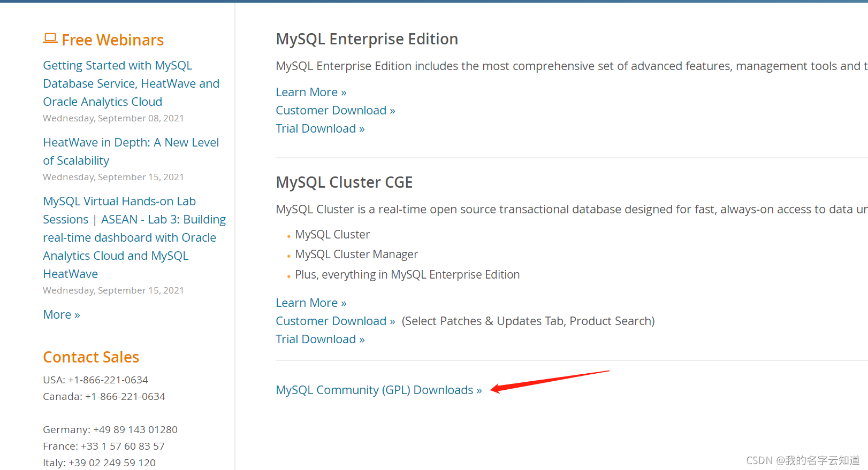Select the Italy phone number line
This screenshot has width=868, height=470.
coord(99,463)
